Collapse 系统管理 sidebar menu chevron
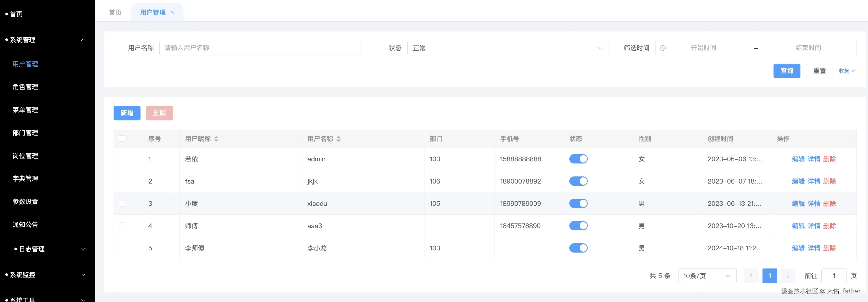Viewport: 868px width, 302px height. point(83,40)
